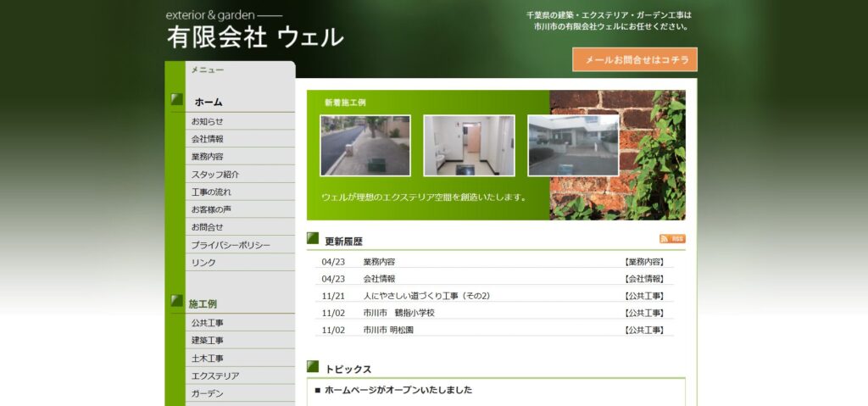868x406 pixels.
Task: Select エクステリア construction examples
Action: (x=215, y=375)
